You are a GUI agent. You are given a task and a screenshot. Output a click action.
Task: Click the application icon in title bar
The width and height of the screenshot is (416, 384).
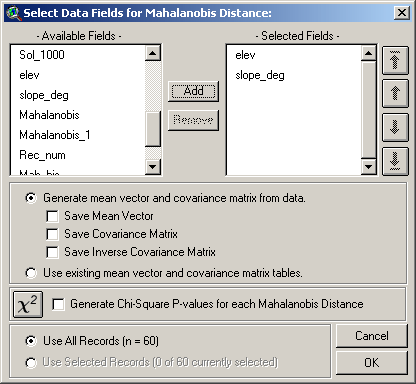[x=13, y=13]
